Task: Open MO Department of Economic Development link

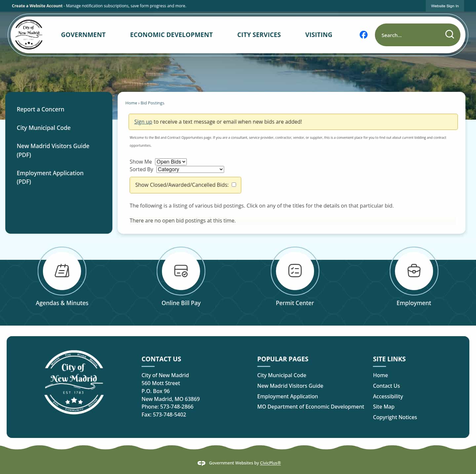Action: click(311, 407)
